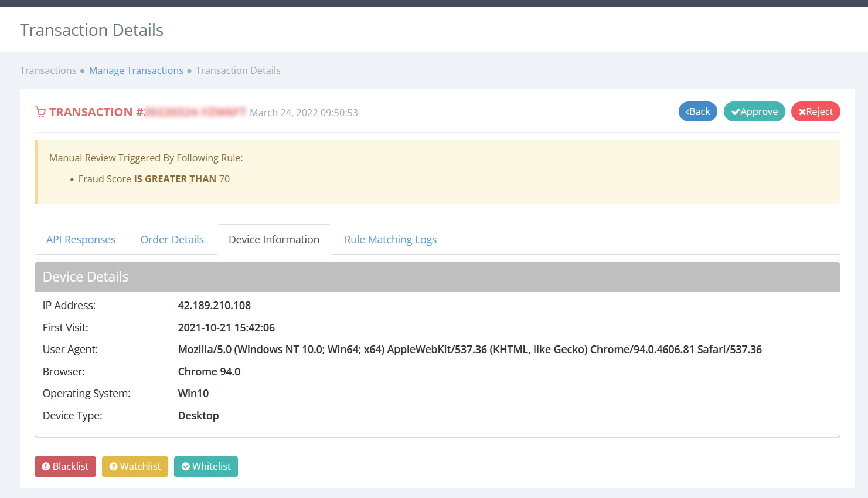Reject the transaction
Viewport: 868px width, 498px height.
point(815,111)
